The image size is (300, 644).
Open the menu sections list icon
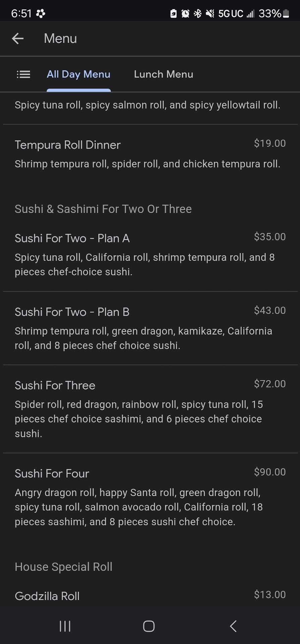[x=23, y=74]
